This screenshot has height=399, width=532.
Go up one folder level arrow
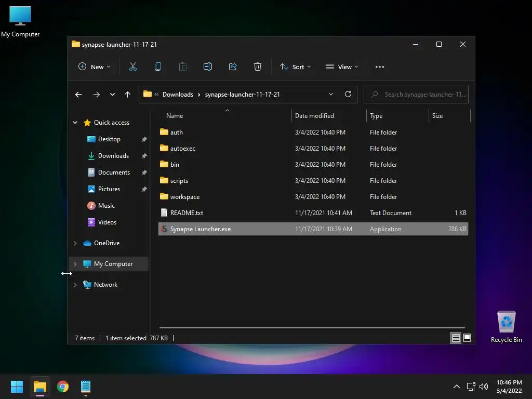pos(128,95)
